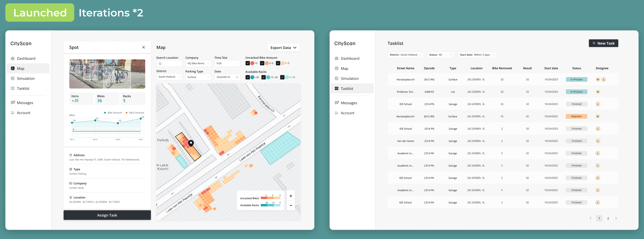Image resolution: width=644 pixels, height=239 pixels.
Task: Zoom in map with plus button
Action: pyautogui.click(x=291, y=196)
